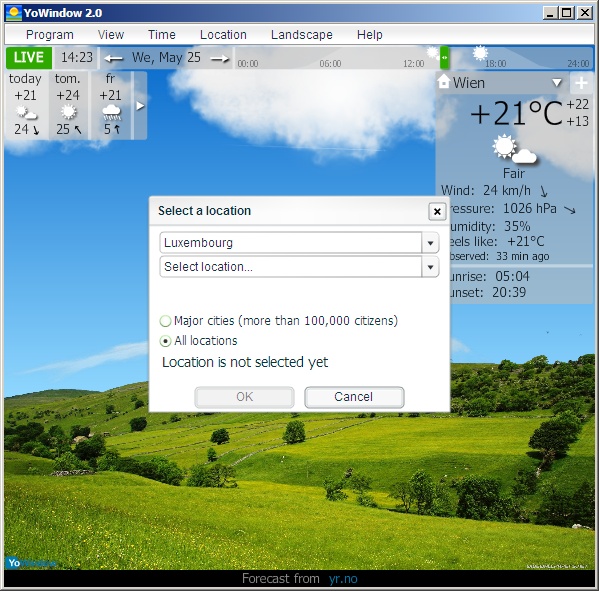Select the tom. forecast column
599x591 pixels.
(68, 105)
